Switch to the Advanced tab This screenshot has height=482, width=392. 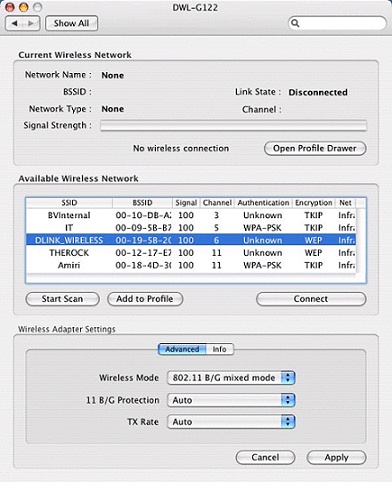(x=182, y=349)
